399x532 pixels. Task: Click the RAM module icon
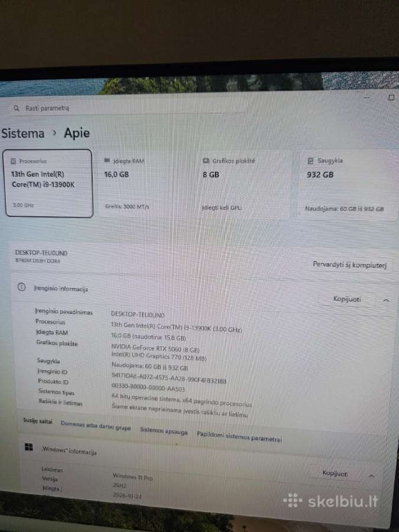pos(107,160)
